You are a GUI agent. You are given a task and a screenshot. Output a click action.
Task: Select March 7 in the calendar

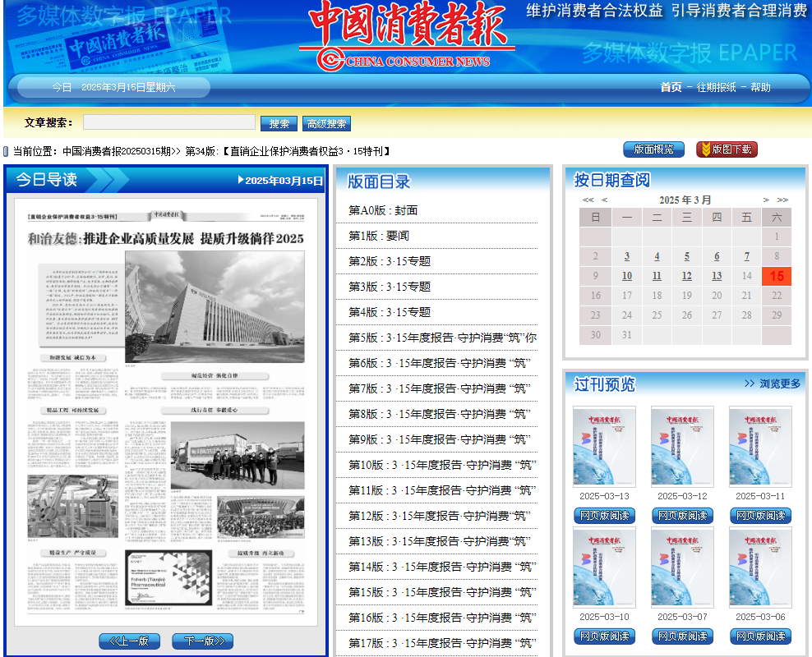click(747, 256)
